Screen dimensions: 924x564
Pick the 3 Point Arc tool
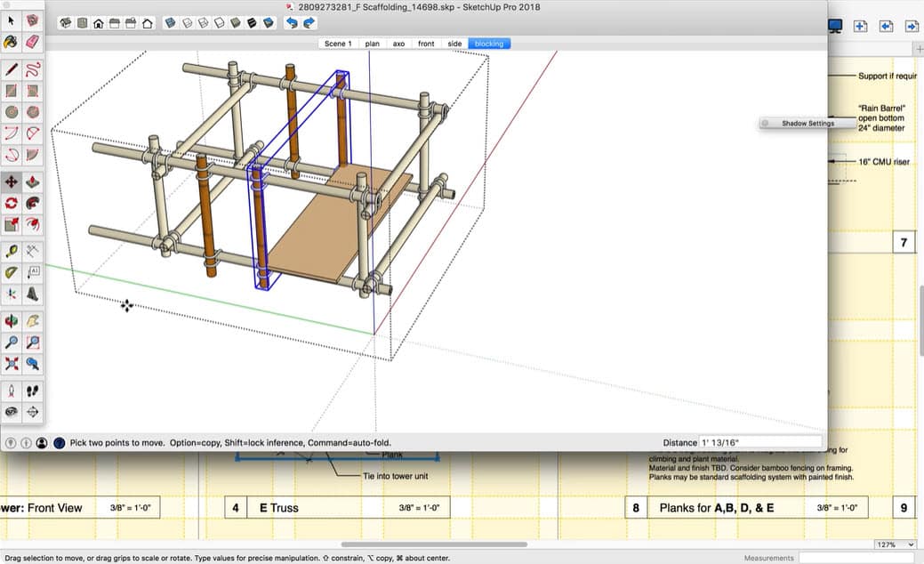click(12, 155)
